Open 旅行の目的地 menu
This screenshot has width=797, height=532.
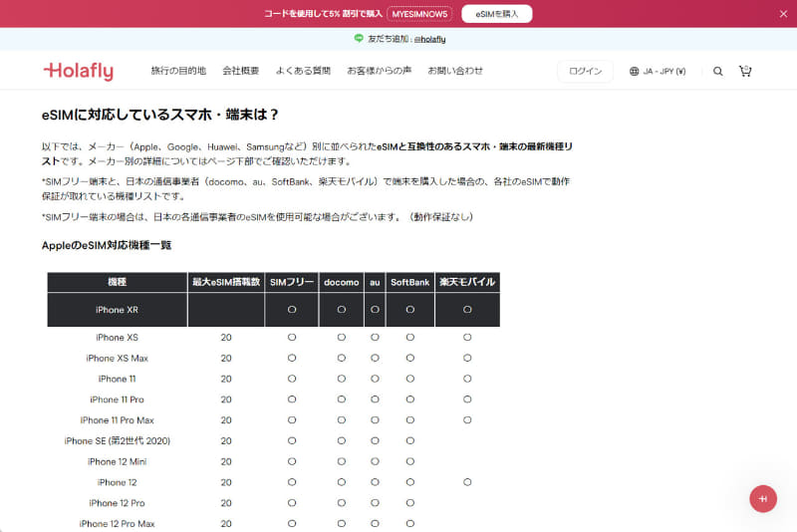(178, 71)
